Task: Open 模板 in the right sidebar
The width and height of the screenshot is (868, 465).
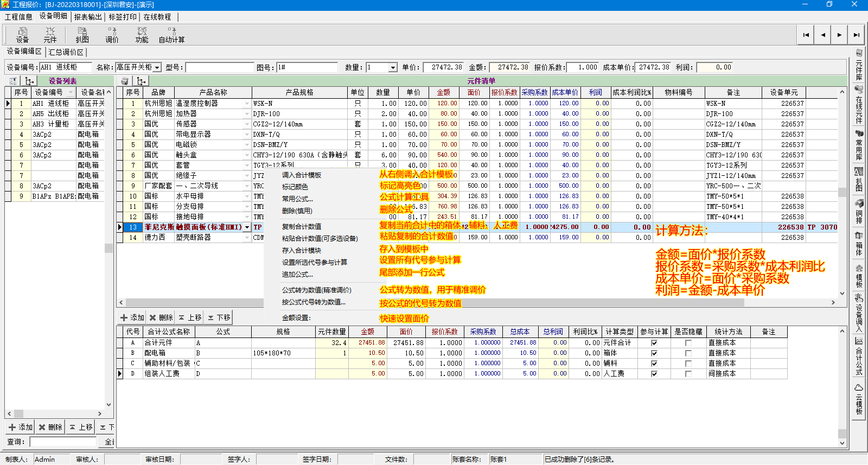Action: click(859, 276)
